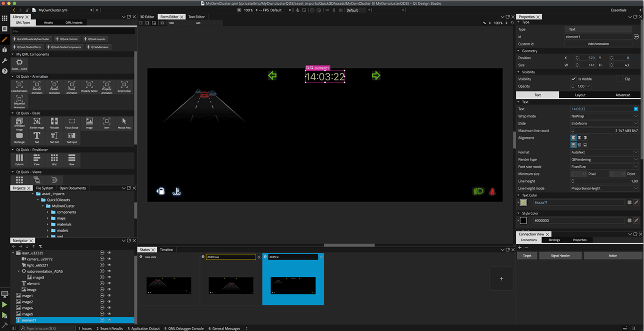Collapse the Qt Quick - Animation section
This screenshot has height=331, width=644.
tap(13, 76)
